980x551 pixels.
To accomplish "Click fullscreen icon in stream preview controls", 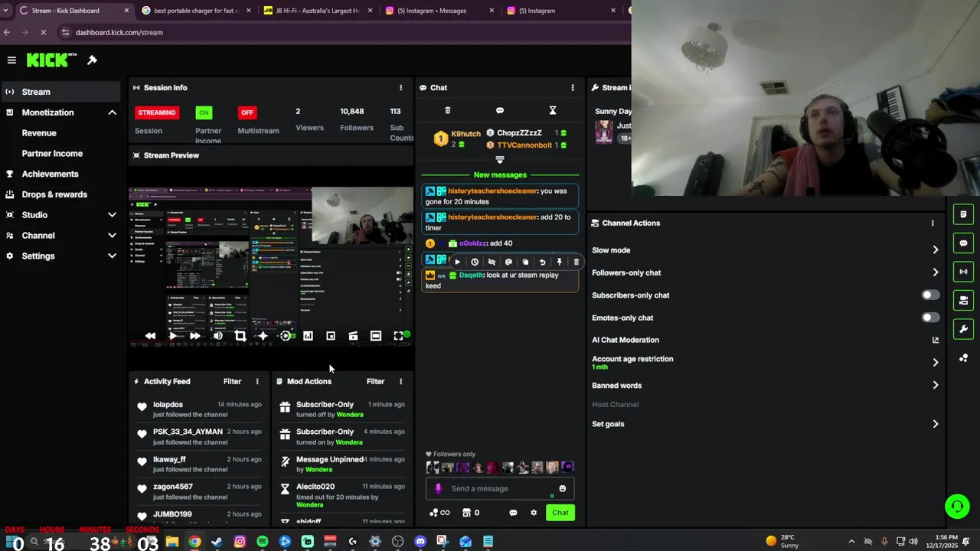I will tap(398, 336).
